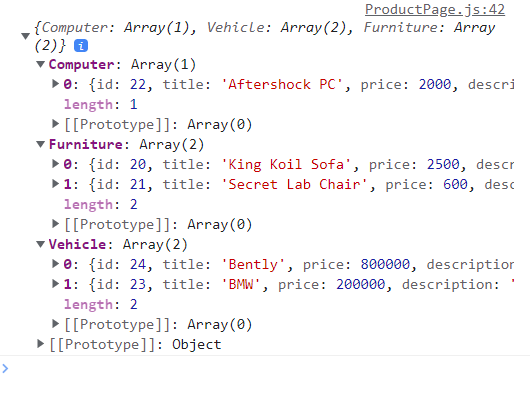Collapse the Vehicle array
The height and width of the screenshot is (400, 530).
point(41,244)
